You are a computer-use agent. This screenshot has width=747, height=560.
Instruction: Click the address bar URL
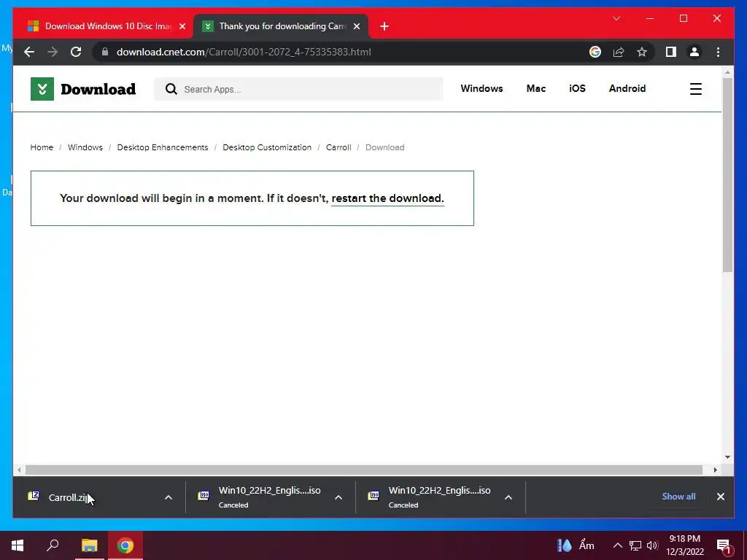244,52
